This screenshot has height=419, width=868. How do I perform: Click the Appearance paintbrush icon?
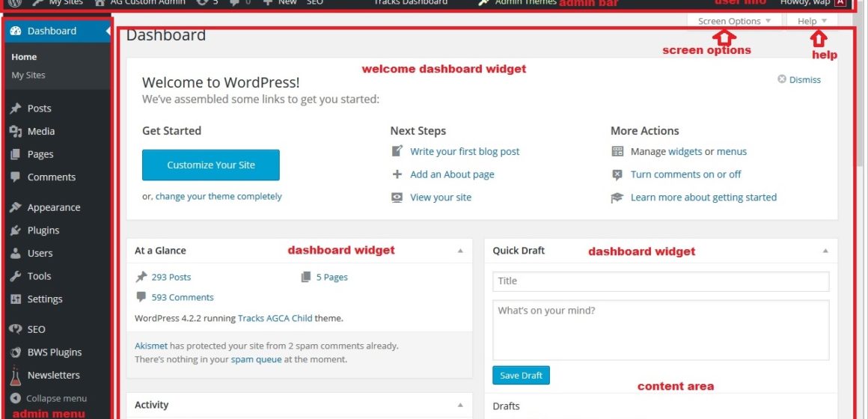(16, 207)
